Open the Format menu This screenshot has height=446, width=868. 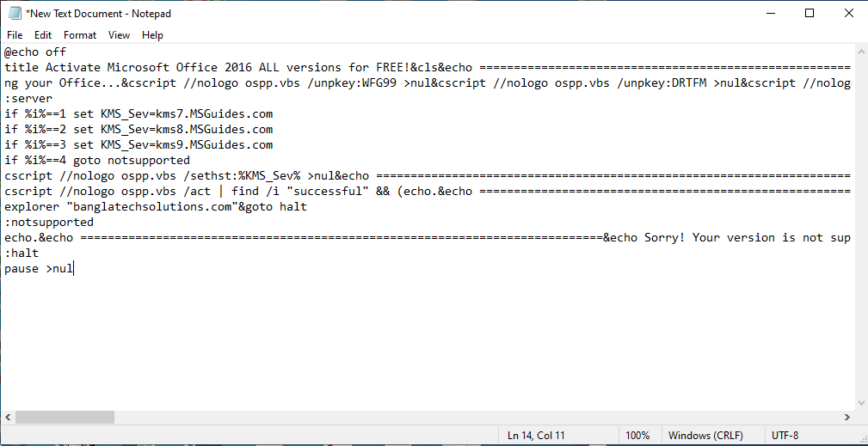point(80,35)
